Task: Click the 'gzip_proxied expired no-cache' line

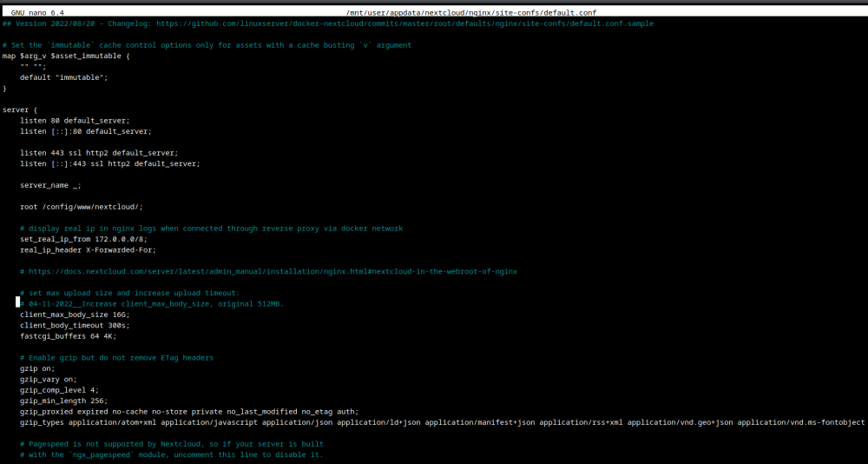Action: pyautogui.click(x=189, y=412)
